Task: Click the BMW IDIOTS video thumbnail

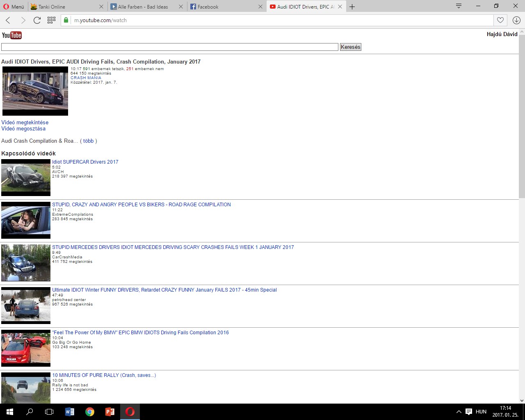Action: 26,348
